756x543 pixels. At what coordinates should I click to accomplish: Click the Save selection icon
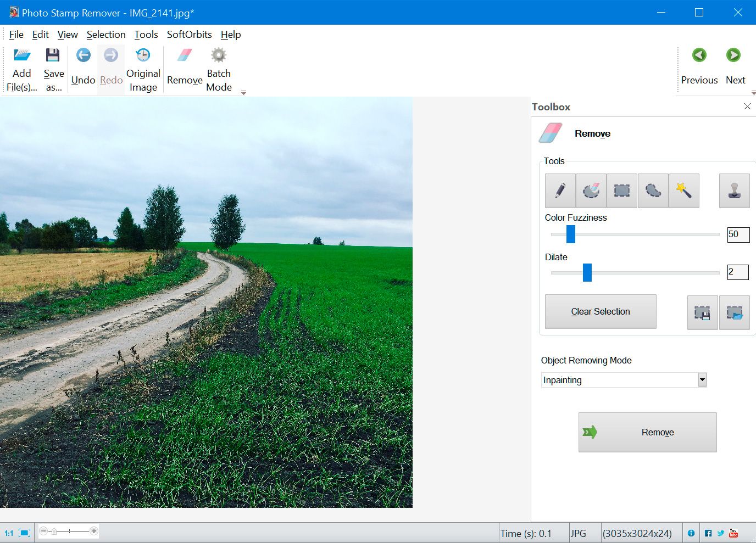[702, 312]
